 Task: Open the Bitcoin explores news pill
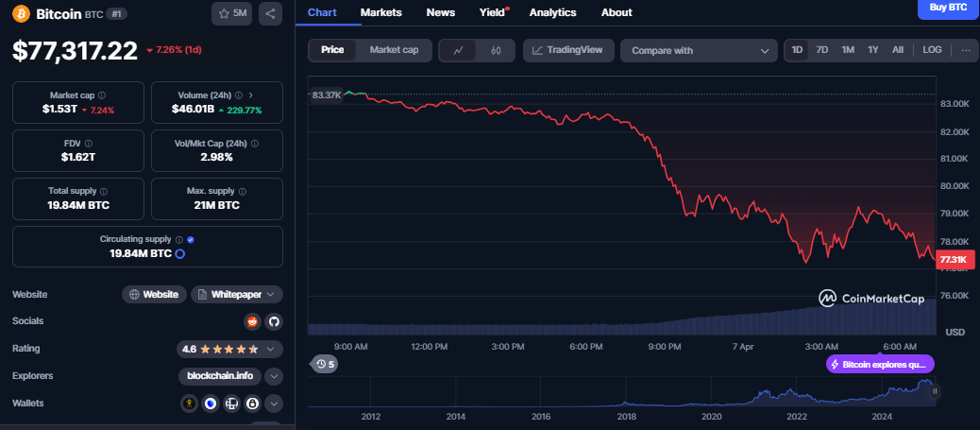880,364
